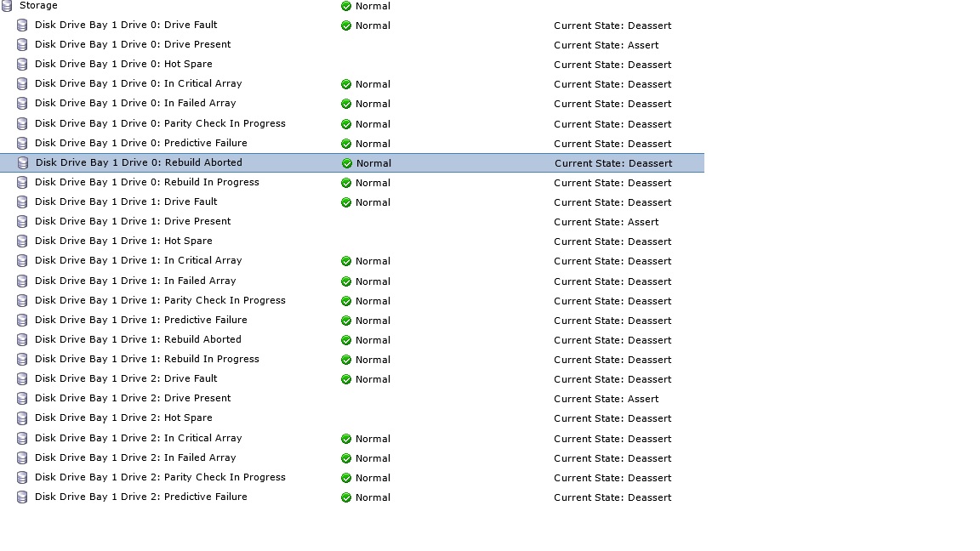
Task: Click 'Current State: Assert' for Drive 0 Drive Present
Action: point(606,44)
